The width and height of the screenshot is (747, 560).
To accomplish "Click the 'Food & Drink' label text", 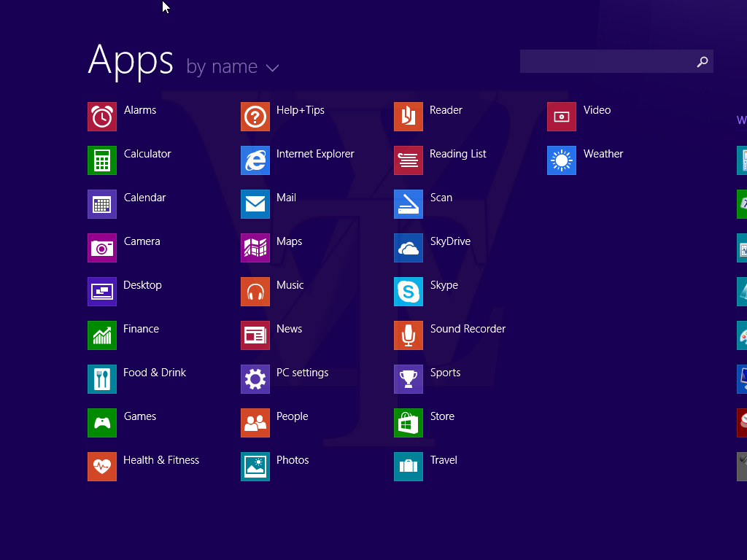I will tap(155, 373).
